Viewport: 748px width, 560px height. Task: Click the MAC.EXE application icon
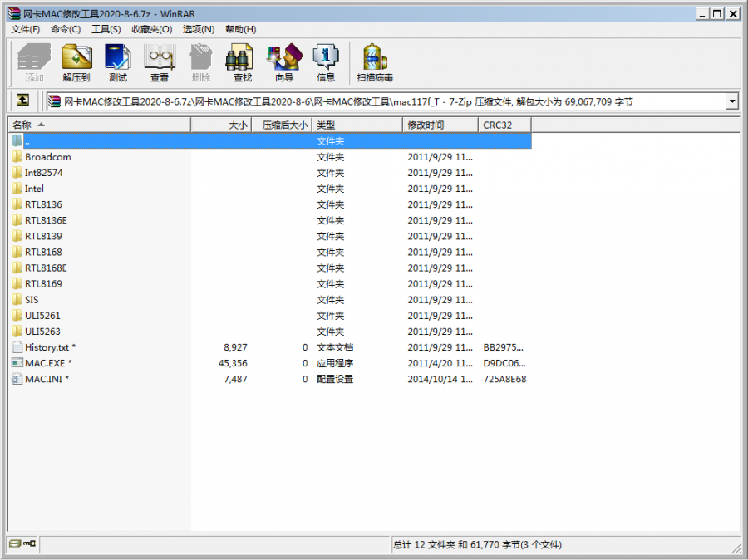click(x=17, y=363)
